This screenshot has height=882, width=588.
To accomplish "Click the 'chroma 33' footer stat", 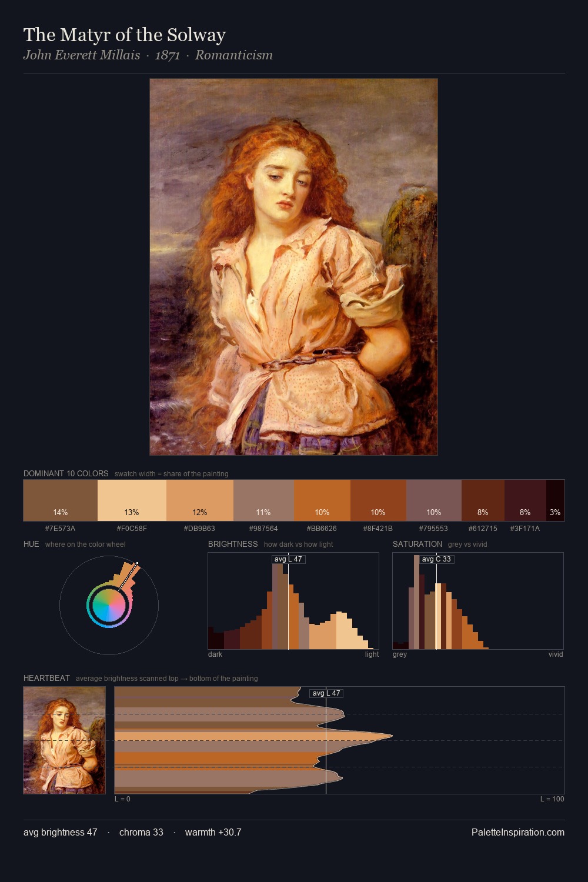I will [x=141, y=832].
